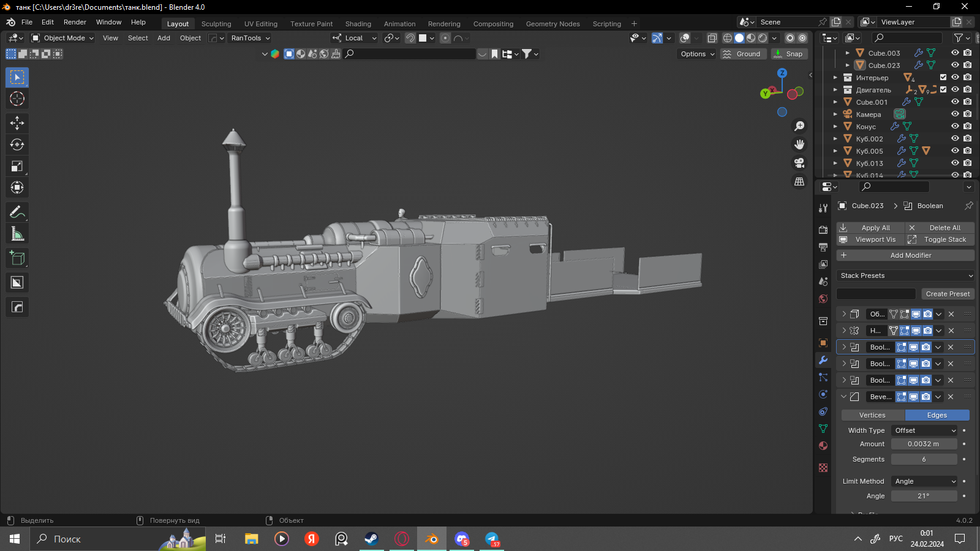Toggle camera view in the viewport

point(799,163)
